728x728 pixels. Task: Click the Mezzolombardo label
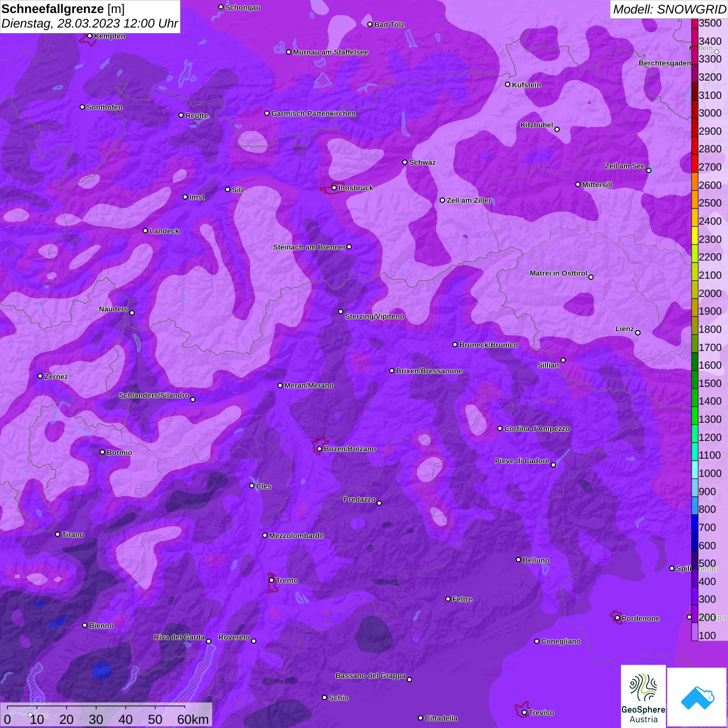coord(297,536)
